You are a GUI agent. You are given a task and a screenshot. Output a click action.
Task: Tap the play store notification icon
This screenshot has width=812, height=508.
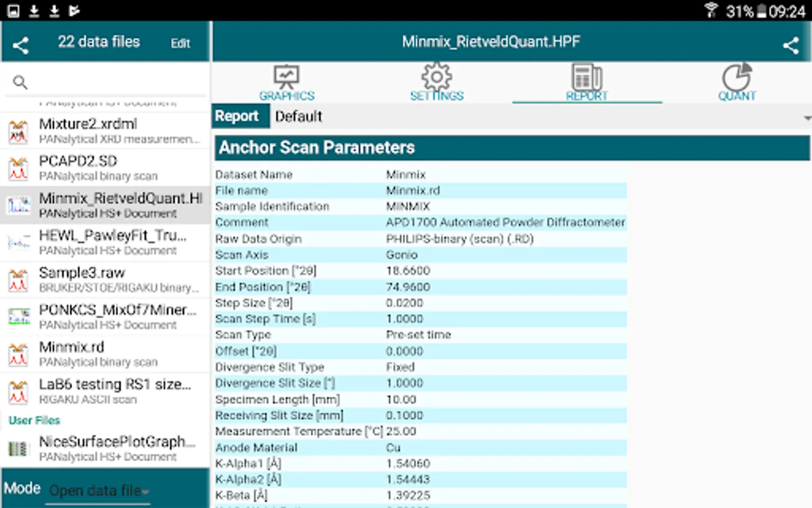pos(74,11)
